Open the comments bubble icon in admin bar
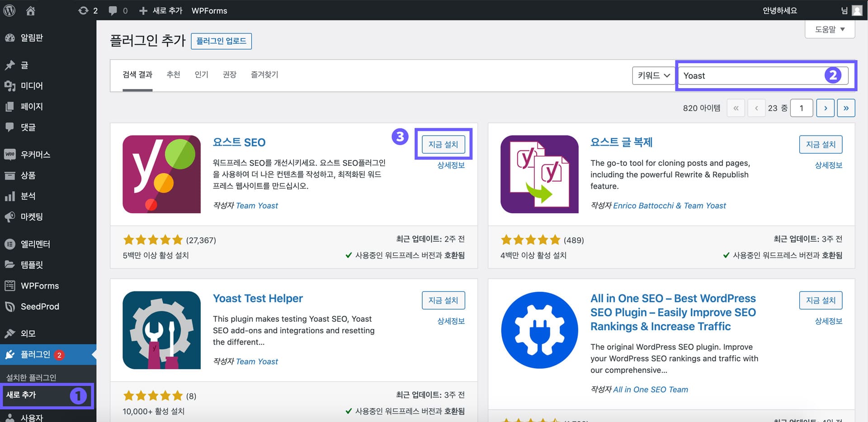Screen dimensions: 868x422 tap(113, 10)
